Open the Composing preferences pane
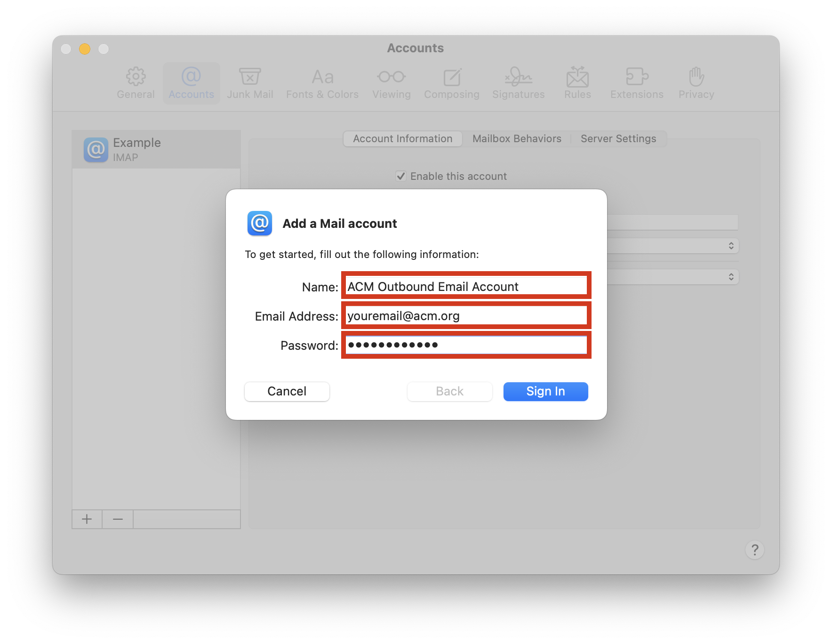Screen dimensions: 832x644 click(452, 83)
